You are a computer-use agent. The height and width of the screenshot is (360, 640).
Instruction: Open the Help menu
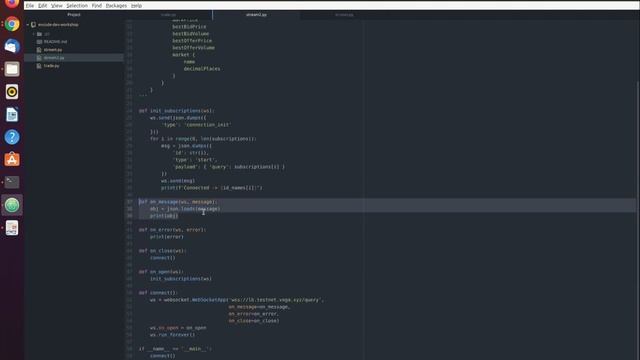pyautogui.click(x=136, y=6)
